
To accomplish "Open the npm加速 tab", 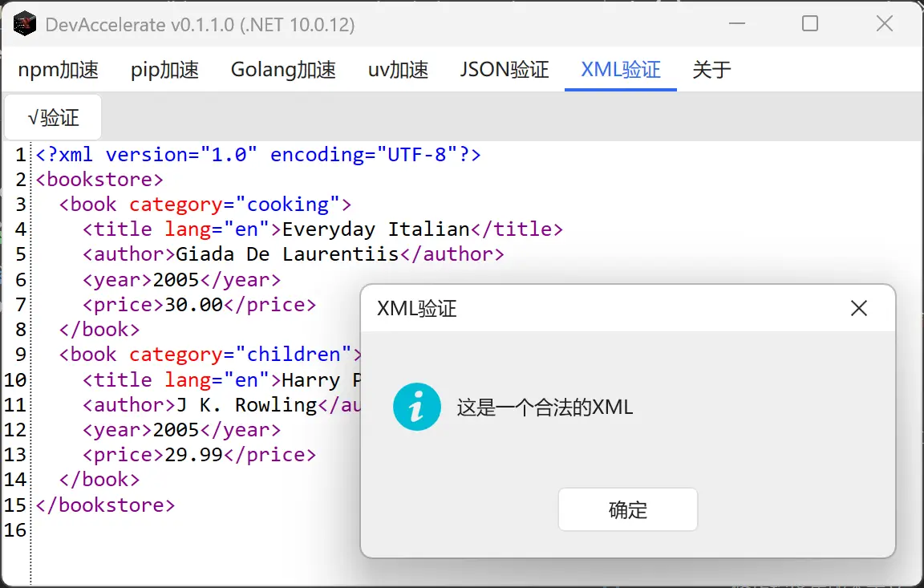I will coord(59,70).
